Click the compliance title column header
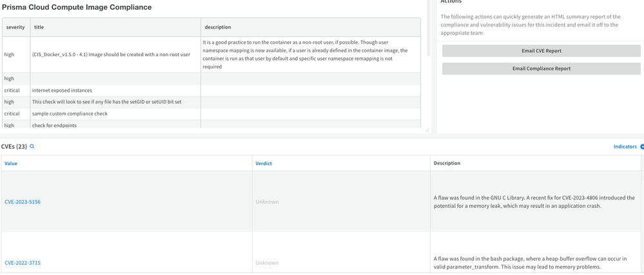 [39, 27]
